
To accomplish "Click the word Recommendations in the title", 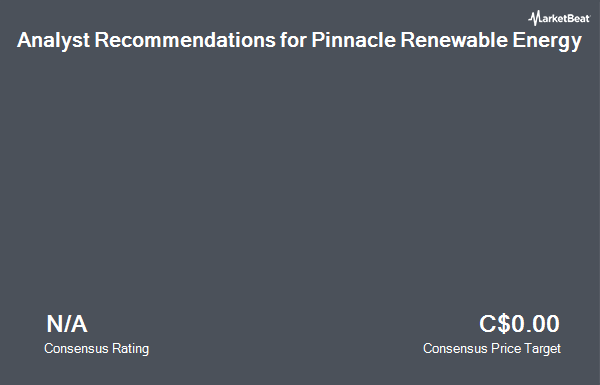I will 185,39.
